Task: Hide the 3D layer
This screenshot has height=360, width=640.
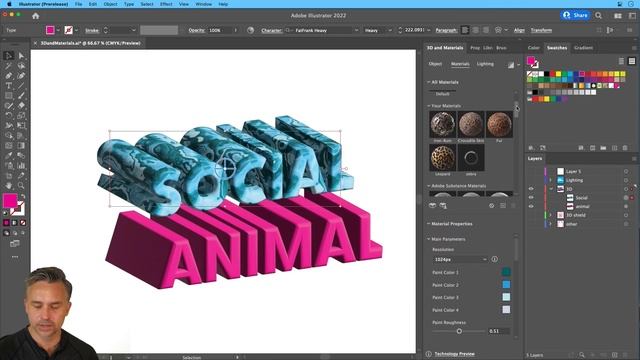Action: (x=531, y=189)
